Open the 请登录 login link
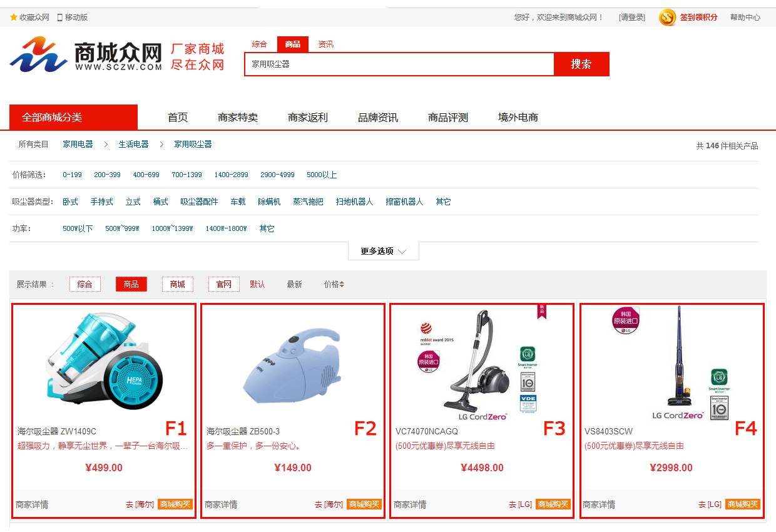 pyautogui.click(x=631, y=18)
